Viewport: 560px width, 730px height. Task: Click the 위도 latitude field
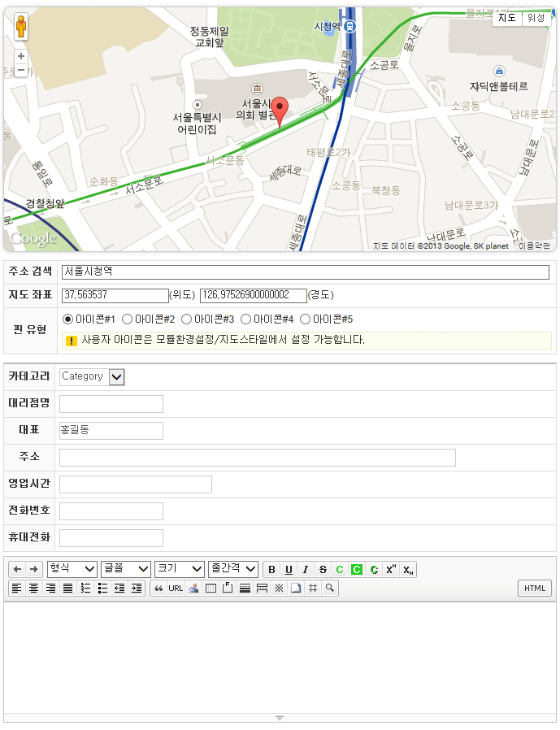115,295
